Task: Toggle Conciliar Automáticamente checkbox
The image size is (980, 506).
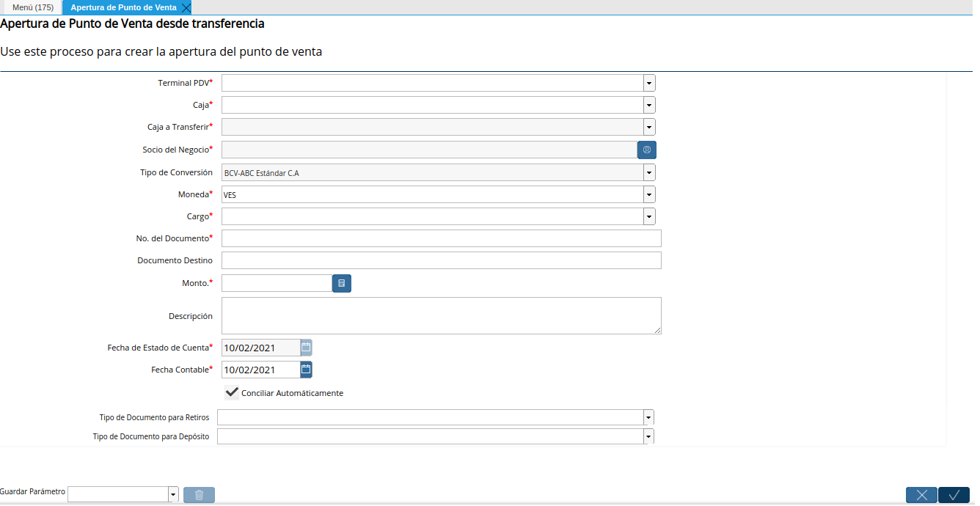Action: [x=232, y=392]
